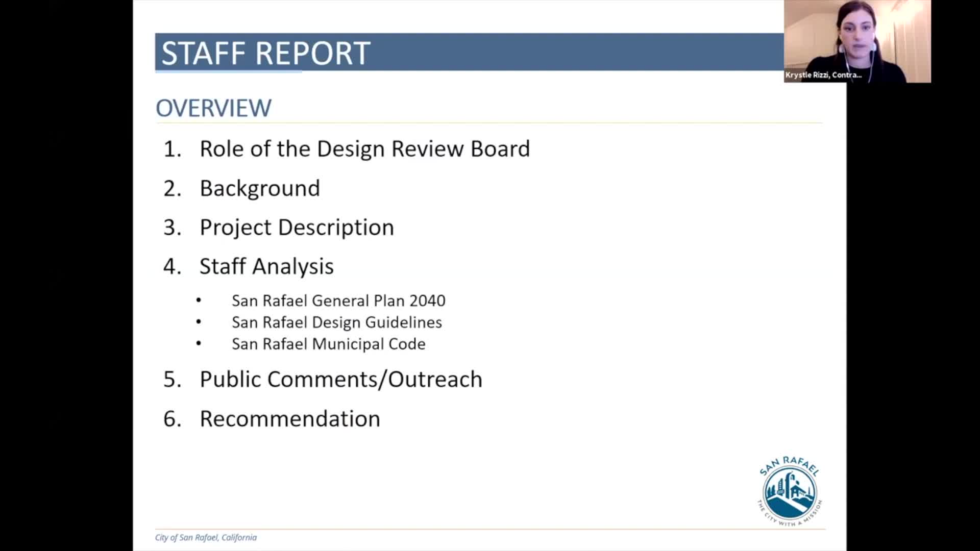This screenshot has width=980, height=551.
Task: Click the San Rafael city logo
Action: tap(790, 492)
